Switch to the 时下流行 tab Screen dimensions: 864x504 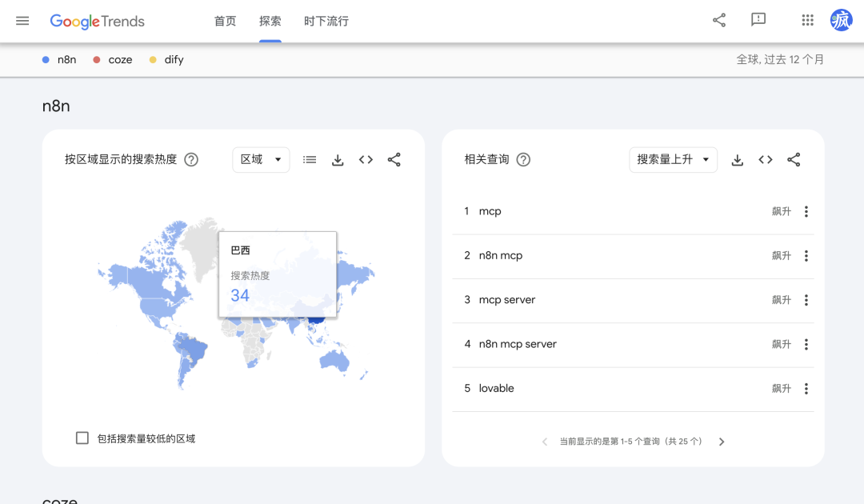click(326, 22)
